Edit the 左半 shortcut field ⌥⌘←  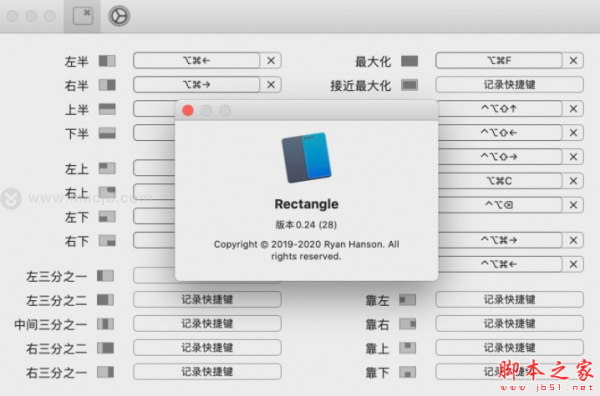tap(196, 60)
